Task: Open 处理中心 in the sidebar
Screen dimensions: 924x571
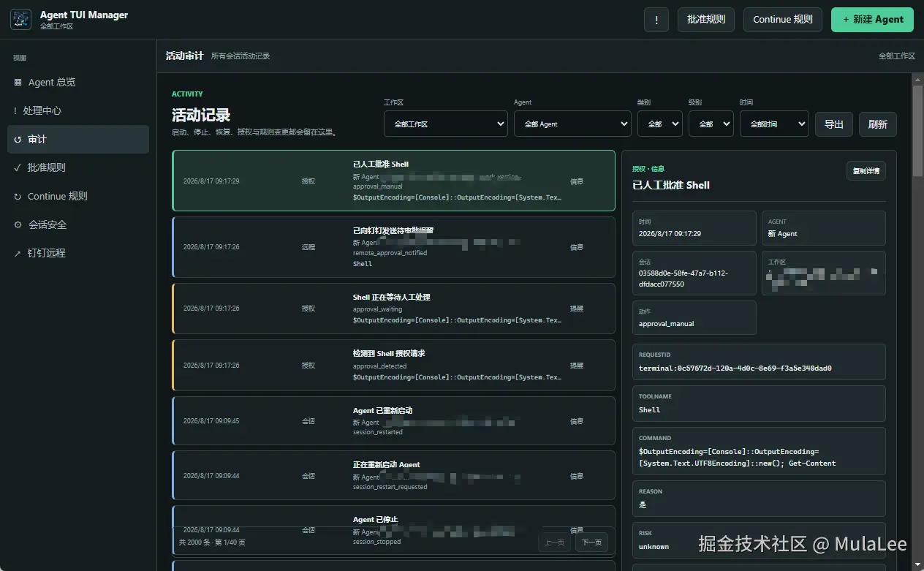Action: click(78, 110)
